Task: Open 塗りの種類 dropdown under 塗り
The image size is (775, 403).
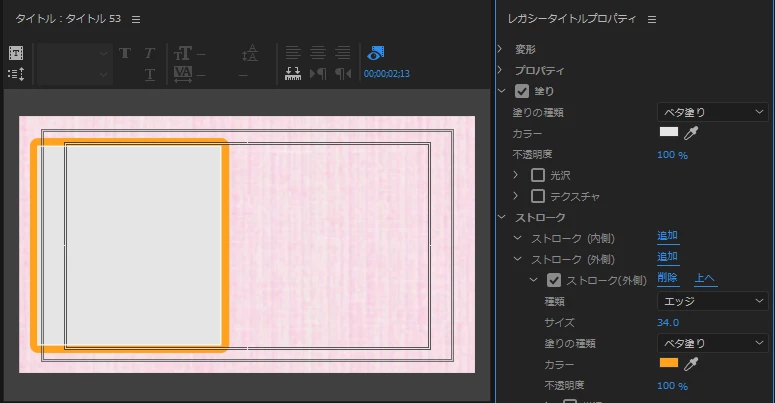Action: pyautogui.click(x=713, y=112)
